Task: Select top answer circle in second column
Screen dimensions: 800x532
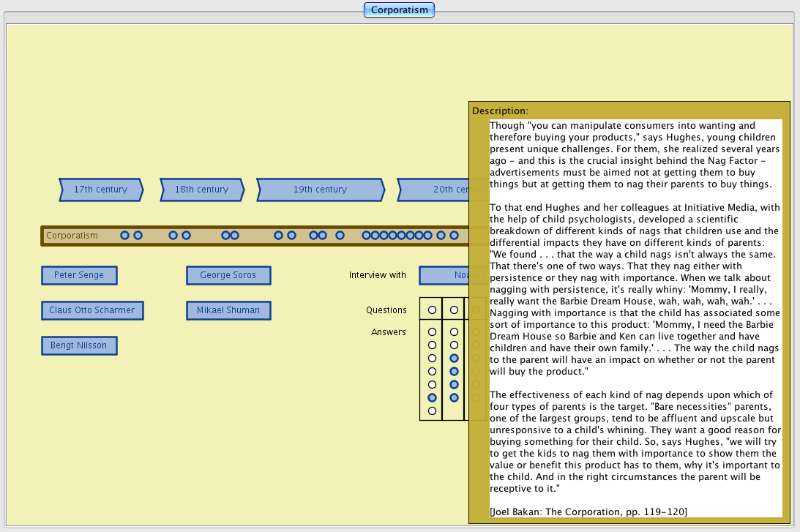Action: tap(454, 331)
